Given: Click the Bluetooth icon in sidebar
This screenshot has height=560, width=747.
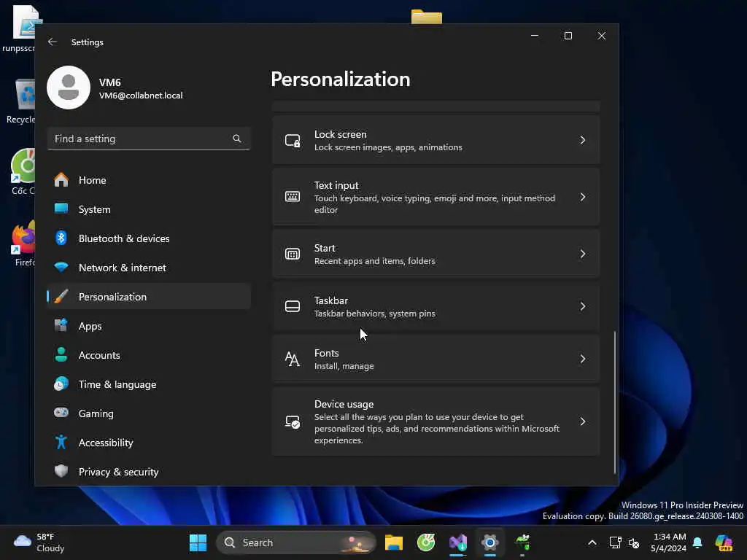Looking at the screenshot, I should click(x=61, y=238).
